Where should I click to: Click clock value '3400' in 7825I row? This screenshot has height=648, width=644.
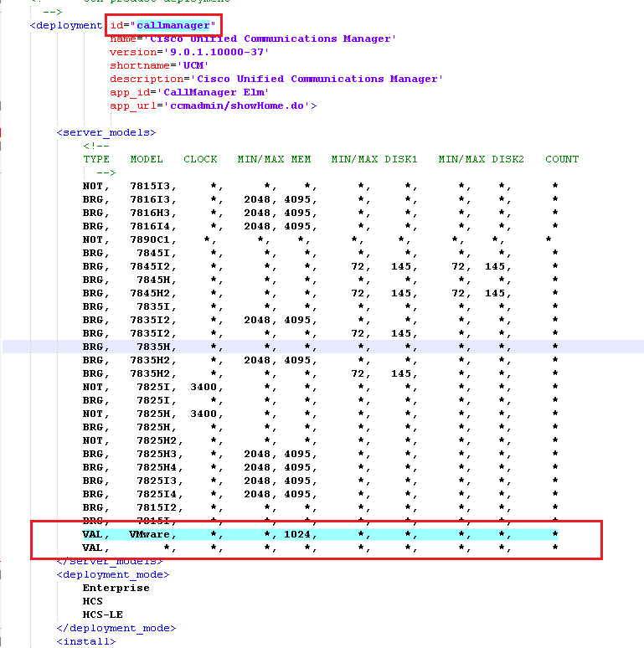point(204,387)
